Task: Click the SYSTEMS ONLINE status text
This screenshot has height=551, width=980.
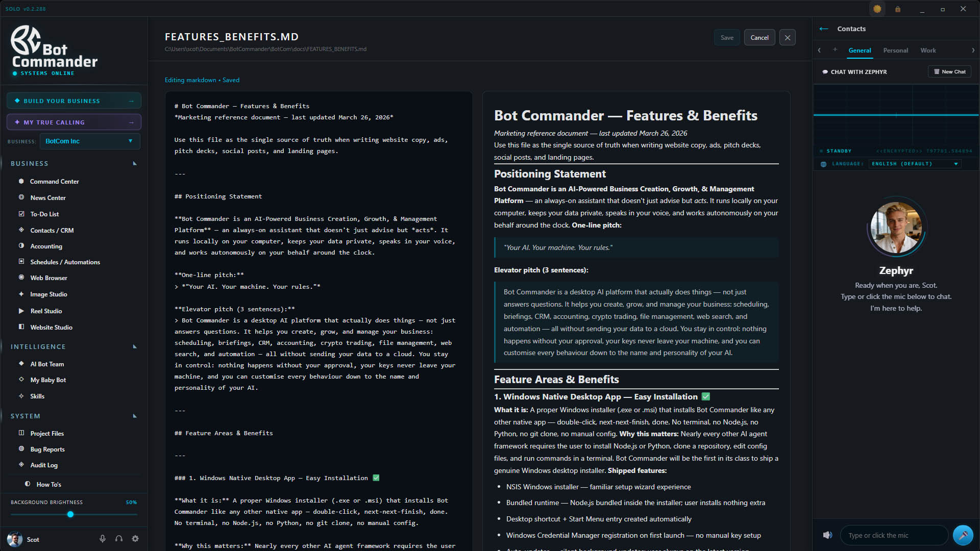Action: 47,73
